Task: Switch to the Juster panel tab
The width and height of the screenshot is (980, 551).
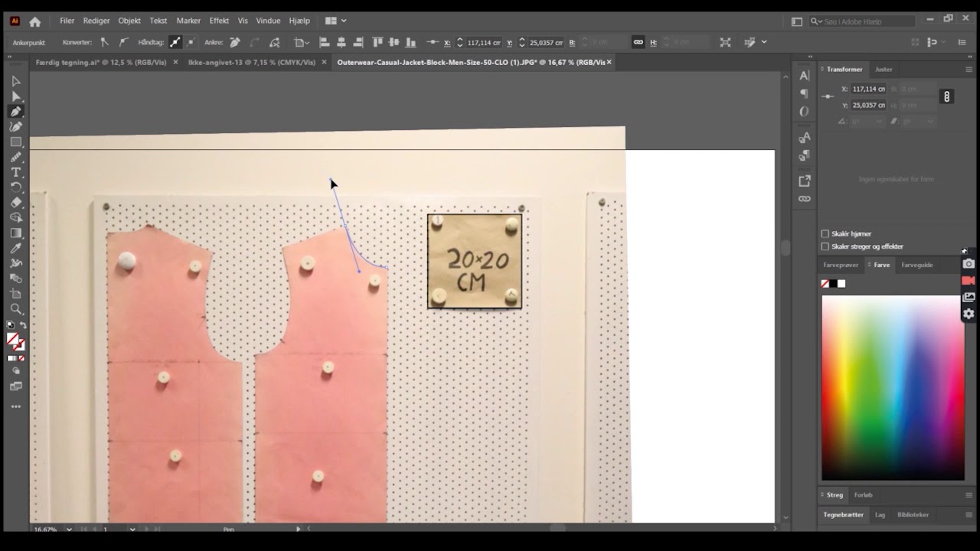Action: coord(884,69)
